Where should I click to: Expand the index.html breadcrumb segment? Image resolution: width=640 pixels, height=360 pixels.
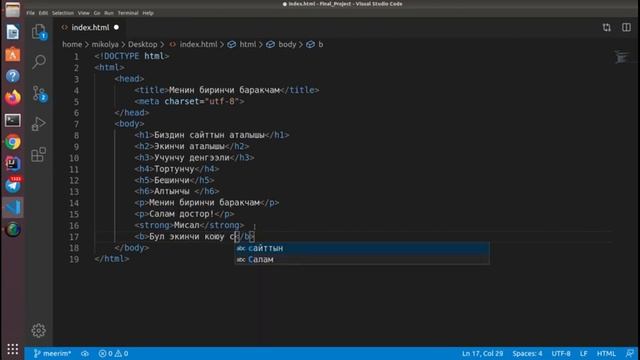pos(193,44)
